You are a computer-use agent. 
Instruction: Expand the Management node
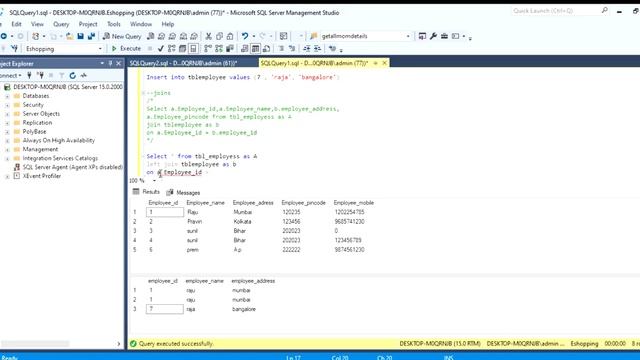pyautogui.click(x=7, y=150)
